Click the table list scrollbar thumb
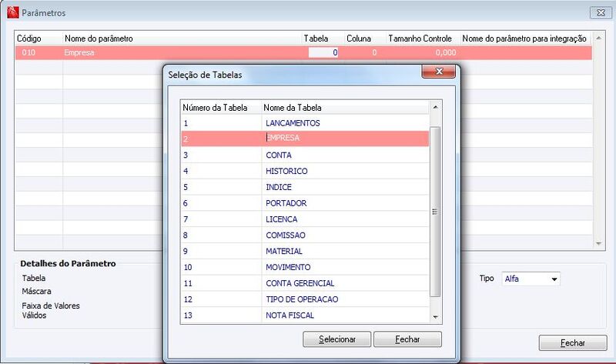The height and width of the screenshot is (364, 616). (x=435, y=212)
